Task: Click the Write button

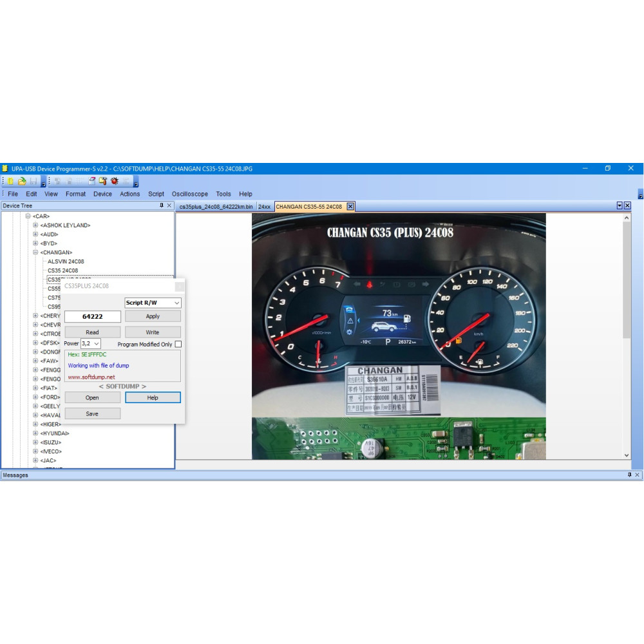Action: [153, 332]
